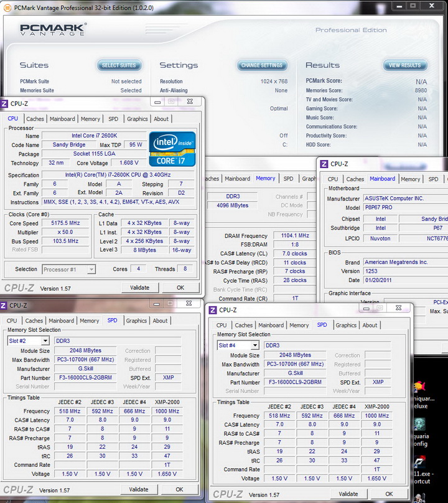Image resolution: width=448 pixels, height=503 pixels.
Task: Open Caches tab in the Mainboard CPU-Z window
Action: [355, 179]
